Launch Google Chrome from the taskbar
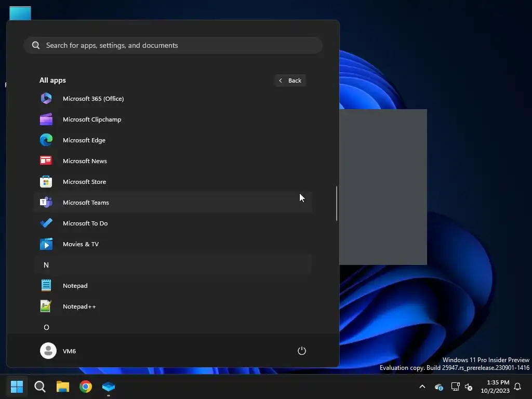Screen dimensions: 532x399 pos(86,387)
